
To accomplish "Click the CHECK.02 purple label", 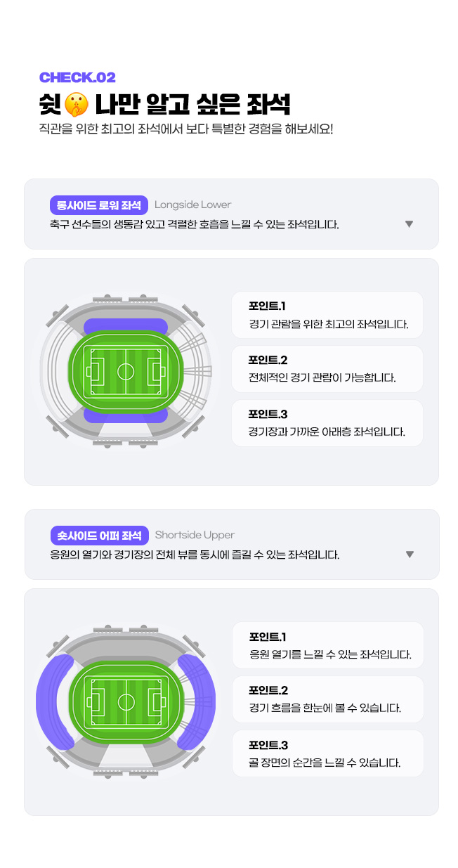I will [77, 77].
